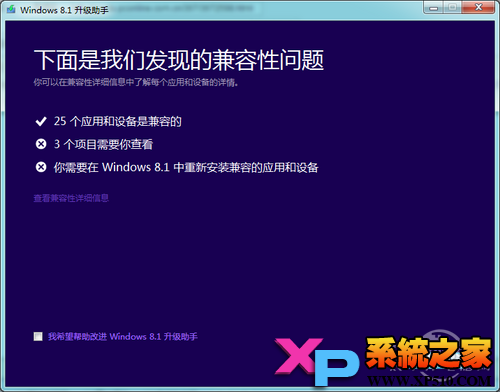This screenshot has width=500, height=392.
Task: Click the heading 下面是我们发现的兼容性问题
Action: pyautogui.click(x=179, y=60)
